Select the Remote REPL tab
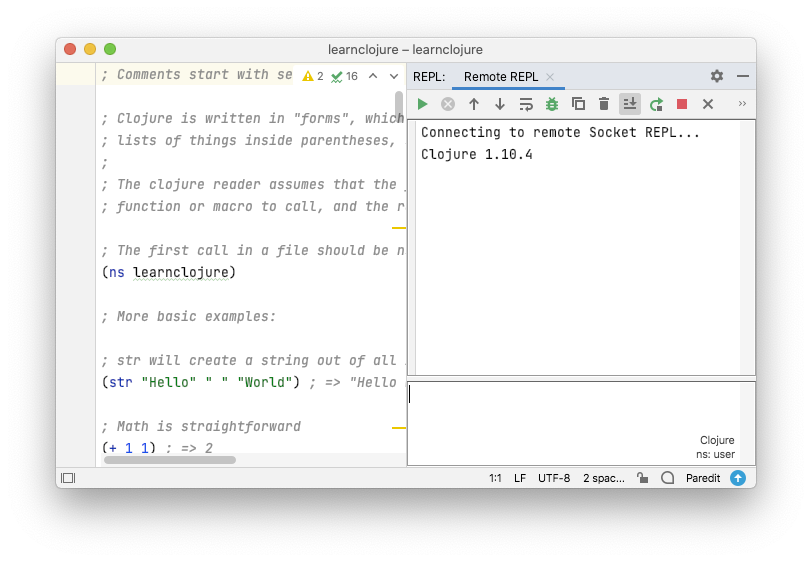Image resolution: width=812 pixels, height=562 pixels. [501, 77]
